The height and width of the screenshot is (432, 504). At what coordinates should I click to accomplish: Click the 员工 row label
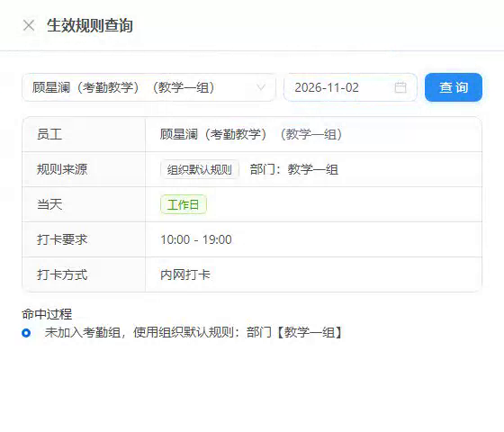(49, 134)
